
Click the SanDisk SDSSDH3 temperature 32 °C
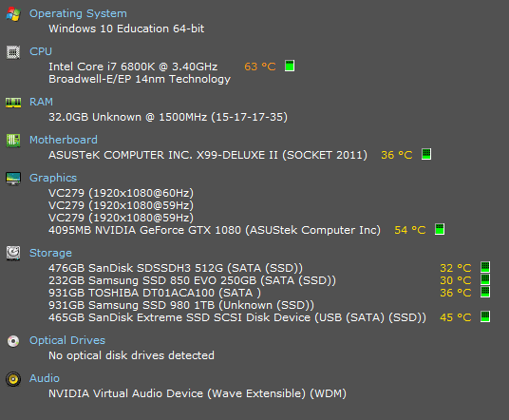pyautogui.click(x=456, y=268)
